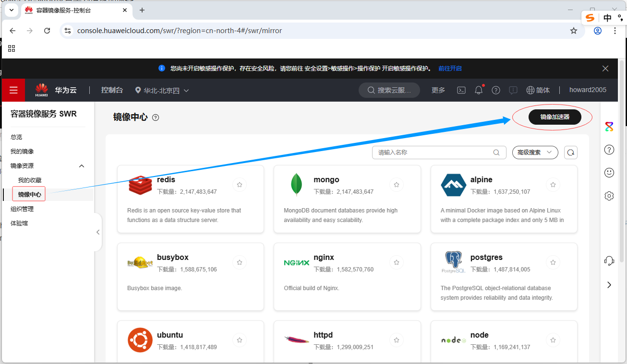The width and height of the screenshot is (627, 364).
Task: Favorite the ubuntu image
Action: 240,340
